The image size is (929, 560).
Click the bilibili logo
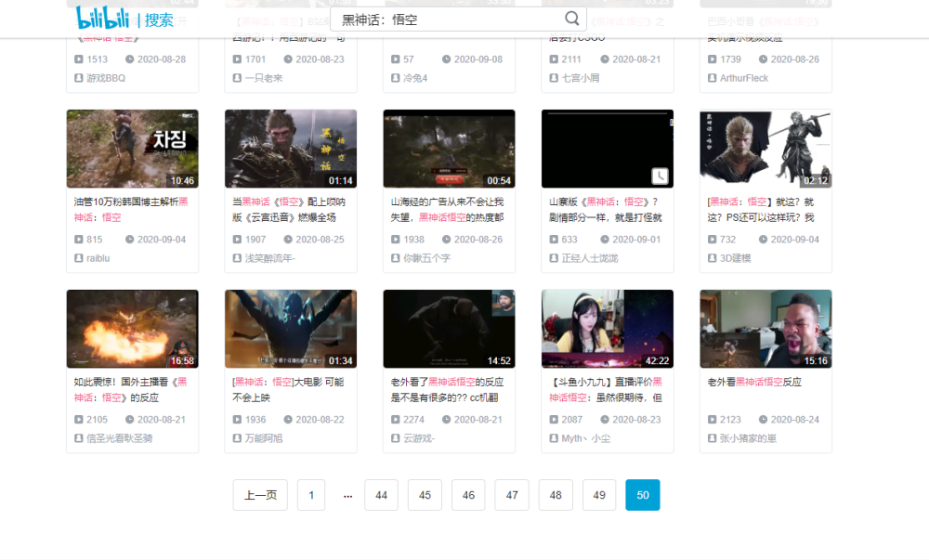102,19
